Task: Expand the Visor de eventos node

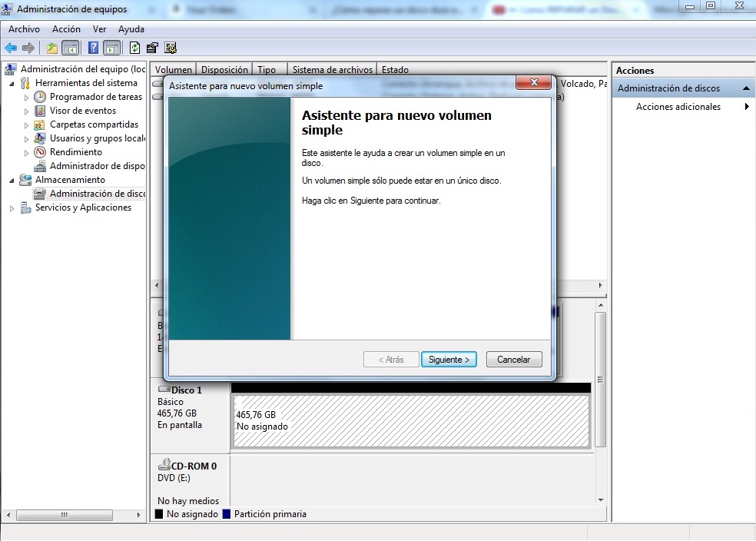Action: click(x=27, y=111)
